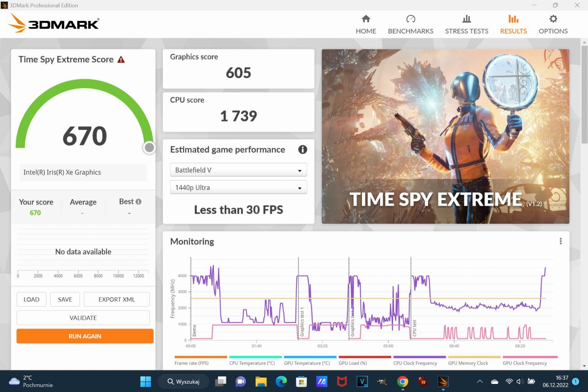This screenshot has height=392, width=588.
Task: Click the score warning triangle icon
Action: (x=121, y=60)
